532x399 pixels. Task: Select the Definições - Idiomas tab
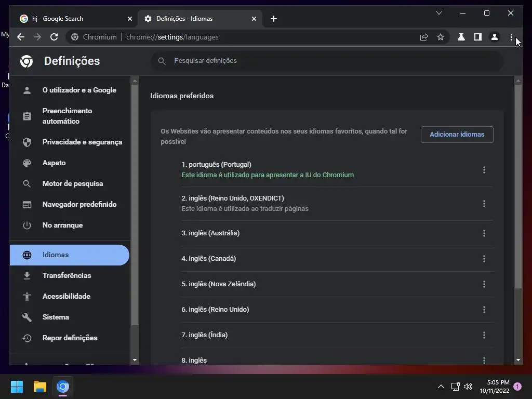(x=201, y=19)
